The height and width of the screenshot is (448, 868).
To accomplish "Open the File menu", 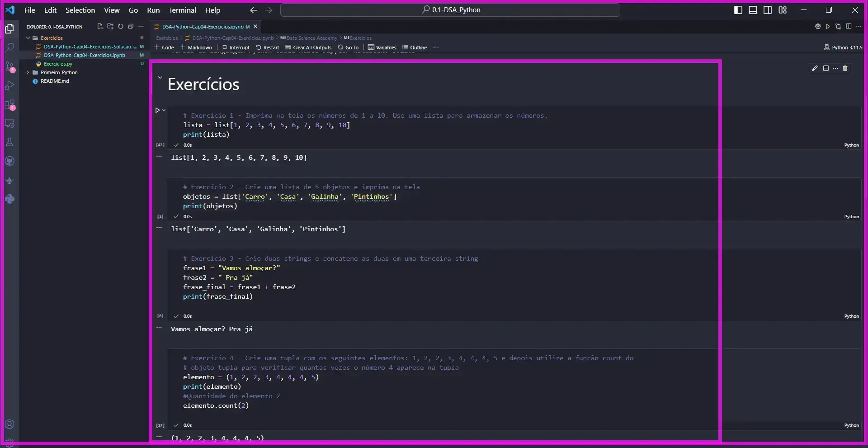I will click(x=30, y=10).
